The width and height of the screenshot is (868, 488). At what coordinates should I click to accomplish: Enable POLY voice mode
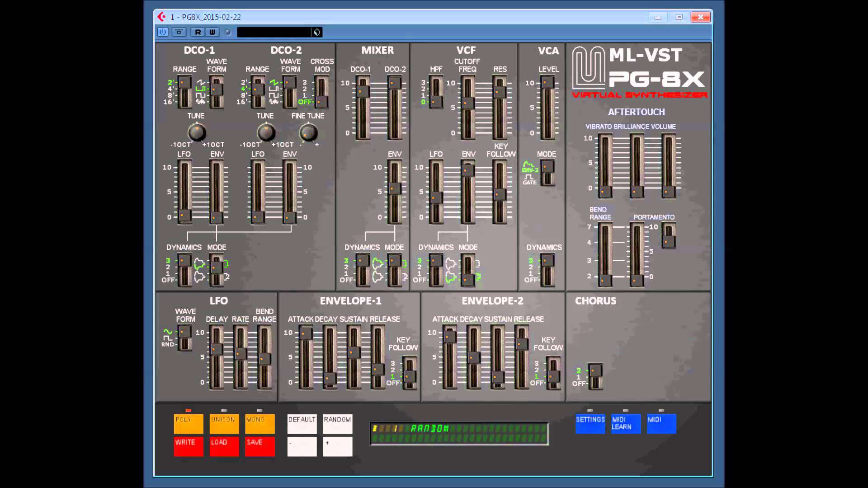(x=188, y=423)
